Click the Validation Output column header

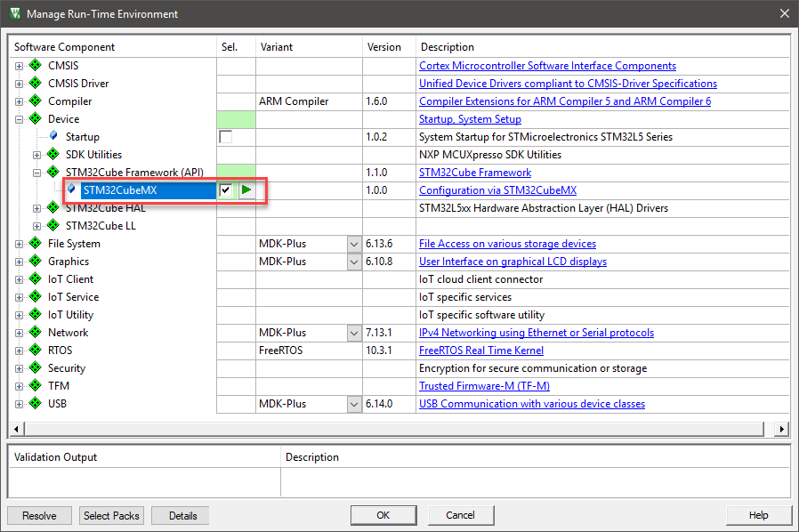[145, 457]
